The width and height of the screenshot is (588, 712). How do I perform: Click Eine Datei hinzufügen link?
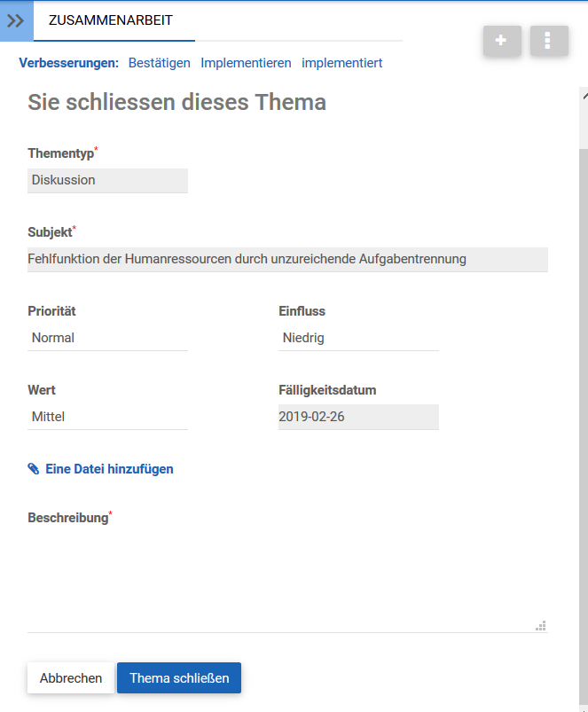tap(109, 469)
